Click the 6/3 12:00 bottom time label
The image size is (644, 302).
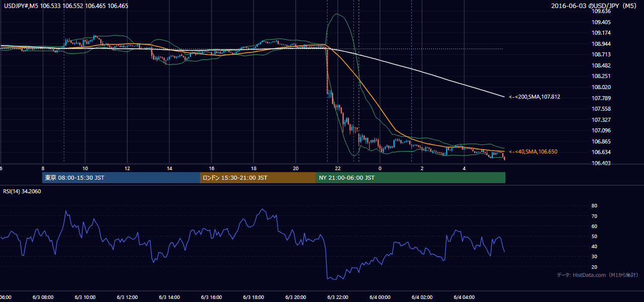pos(126,297)
